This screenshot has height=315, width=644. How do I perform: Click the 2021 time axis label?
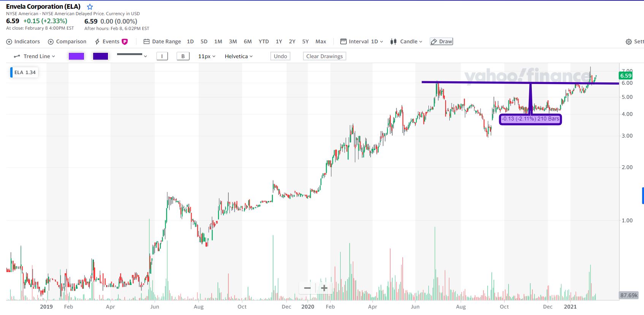pos(570,307)
